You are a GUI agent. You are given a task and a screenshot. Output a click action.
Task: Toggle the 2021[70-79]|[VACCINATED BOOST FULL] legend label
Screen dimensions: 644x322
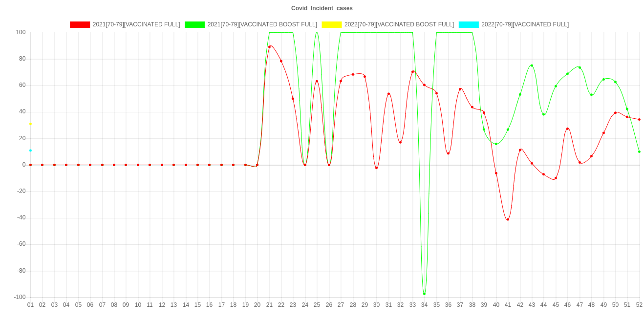pyautogui.click(x=262, y=24)
